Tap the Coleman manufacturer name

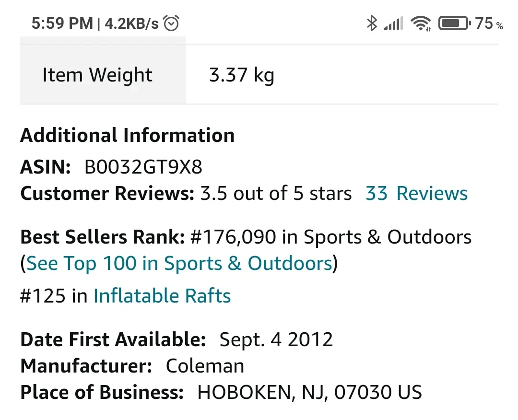coord(205,366)
